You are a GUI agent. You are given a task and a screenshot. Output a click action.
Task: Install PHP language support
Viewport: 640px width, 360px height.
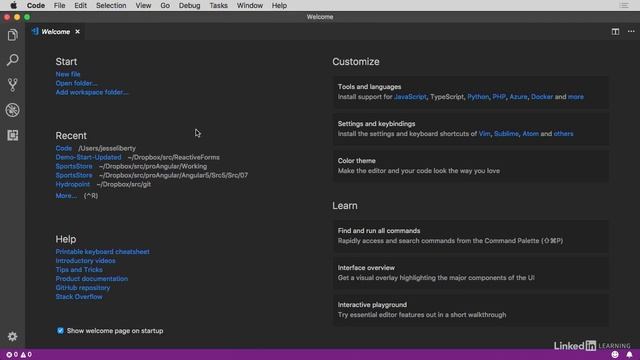[x=499, y=97]
